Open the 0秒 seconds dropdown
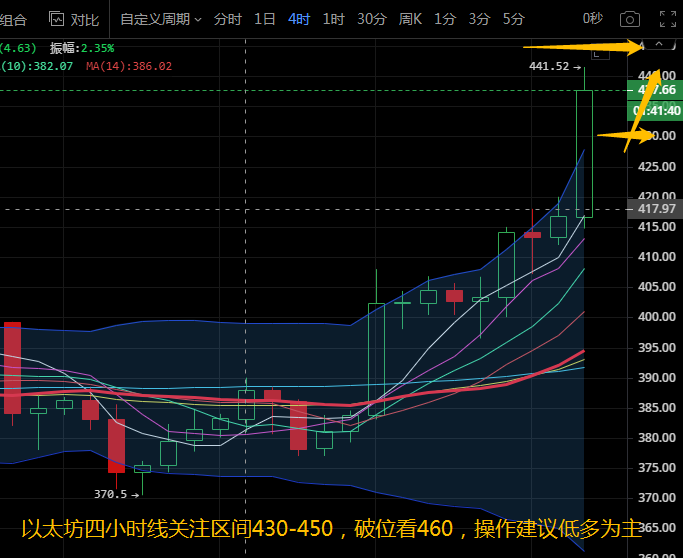Screen dimensions: 683x558 593,19
